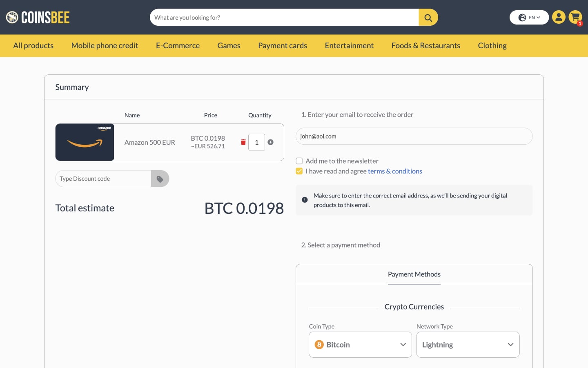Enable the newsletter checkbox
This screenshot has height=368, width=588.
click(299, 161)
